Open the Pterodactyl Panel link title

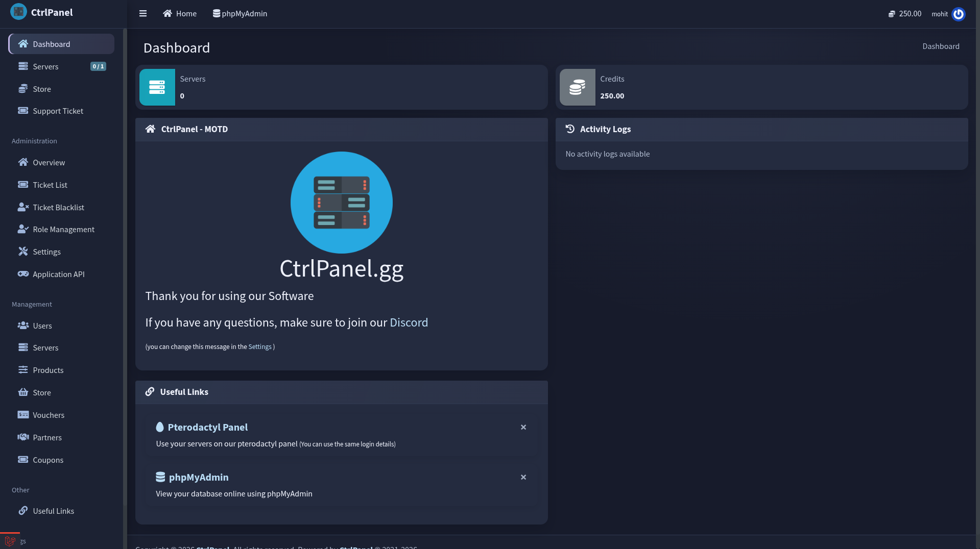pos(208,427)
